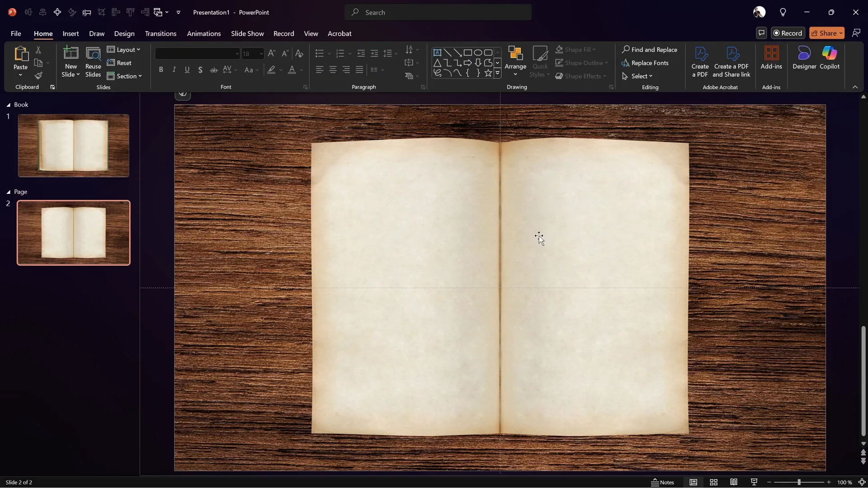868x488 pixels.
Task: Click Reset slide button
Action: click(x=119, y=63)
